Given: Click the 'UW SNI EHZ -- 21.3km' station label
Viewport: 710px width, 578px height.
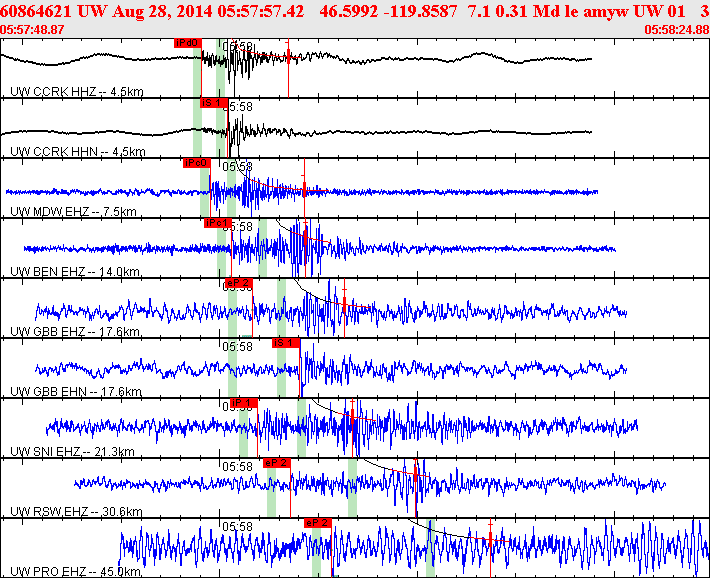Looking at the screenshot, I should coord(72,452).
